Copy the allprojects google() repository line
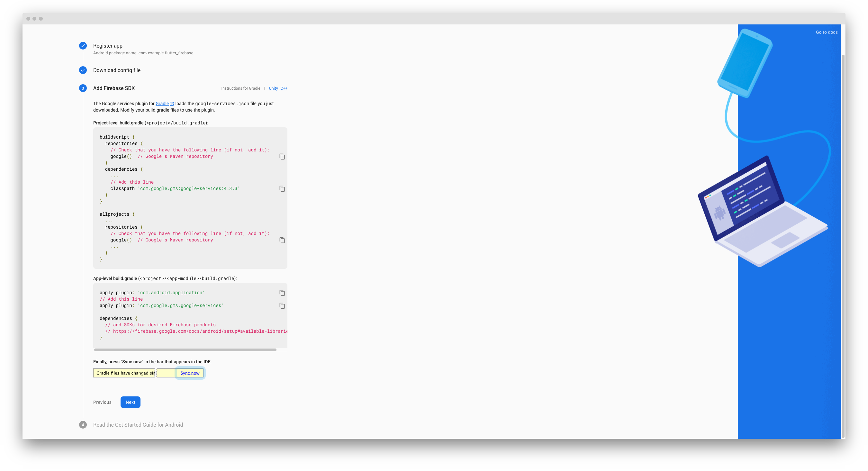 point(282,240)
